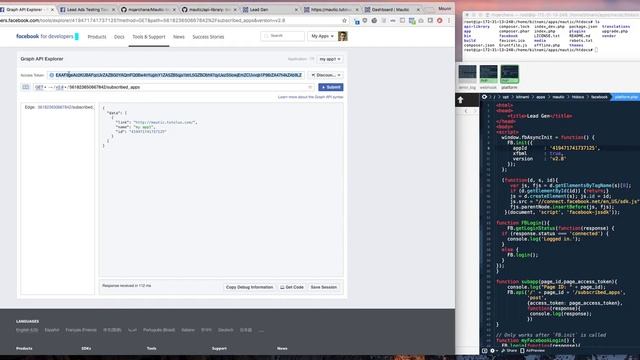The height and width of the screenshot is (360, 640).
Task: Go to the News page
Action: pyautogui.click(x=179, y=37)
